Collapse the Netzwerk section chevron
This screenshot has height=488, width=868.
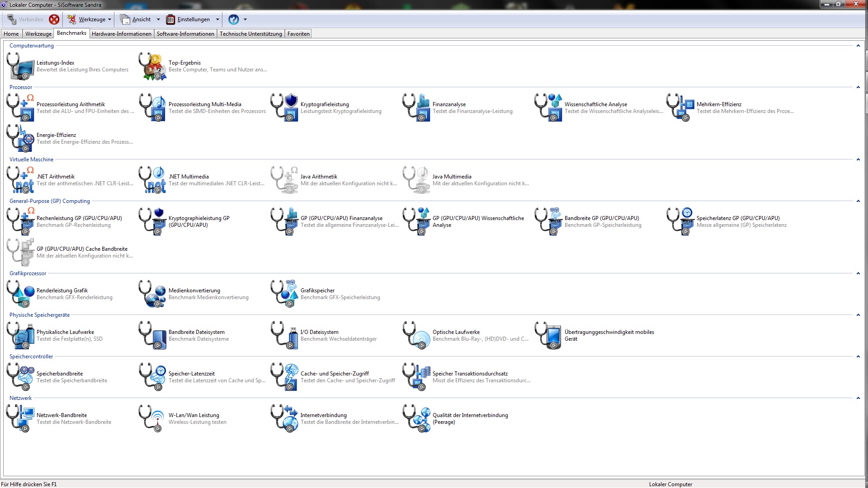(x=858, y=398)
